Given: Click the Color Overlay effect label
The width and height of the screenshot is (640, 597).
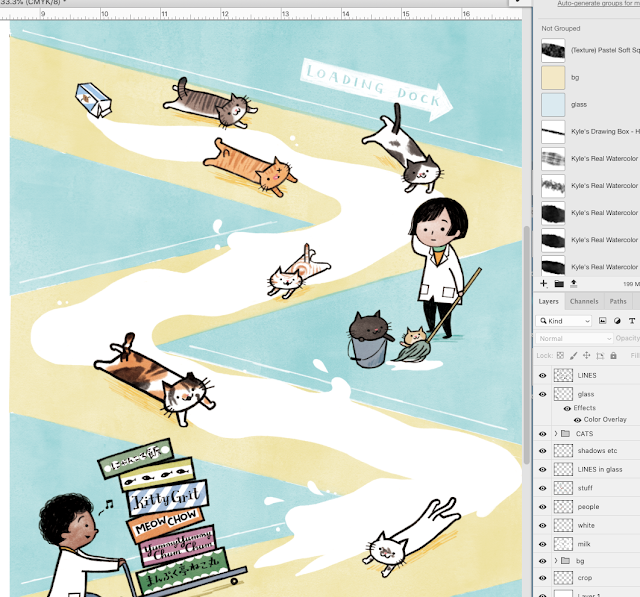Looking at the screenshot, I should [605, 419].
